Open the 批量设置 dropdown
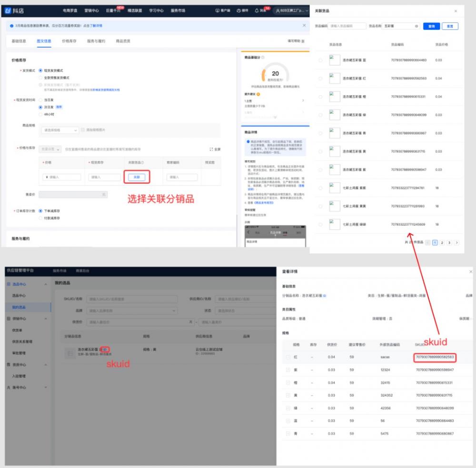476x468 pixels. [50, 149]
